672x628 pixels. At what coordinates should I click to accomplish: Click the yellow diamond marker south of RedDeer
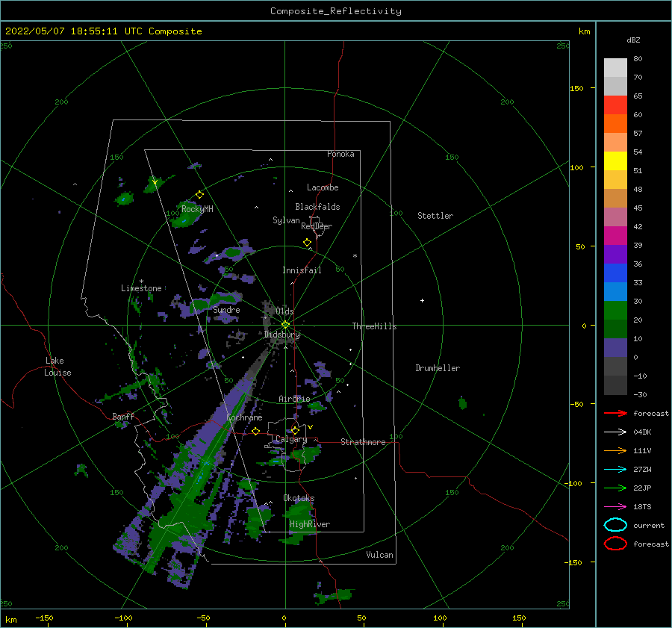308,243
